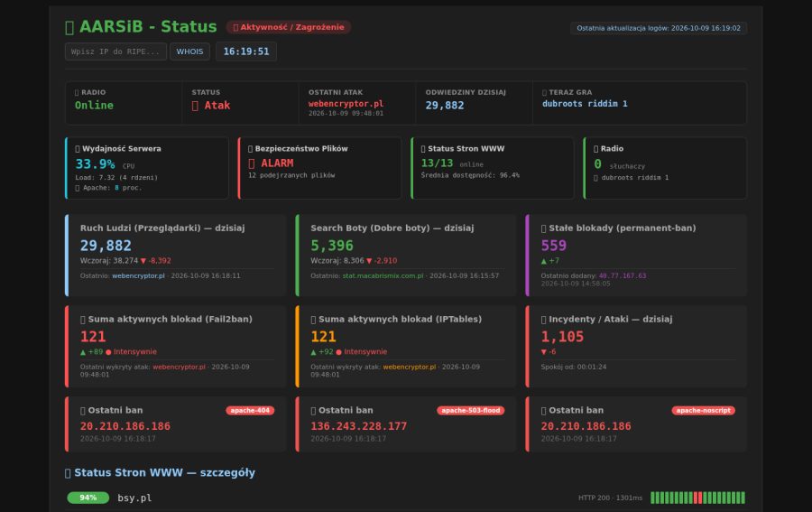Click the WHOIS button

(x=189, y=51)
